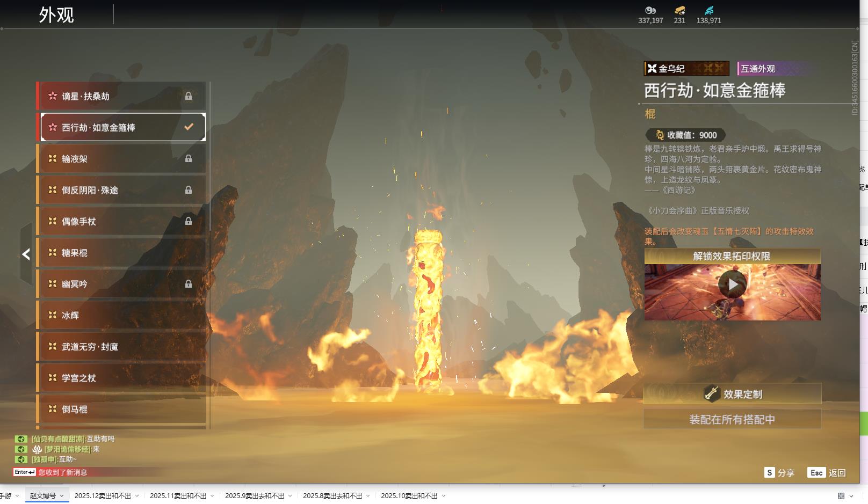
Task: Click the gold ingot currency icon
Action: 679,10
